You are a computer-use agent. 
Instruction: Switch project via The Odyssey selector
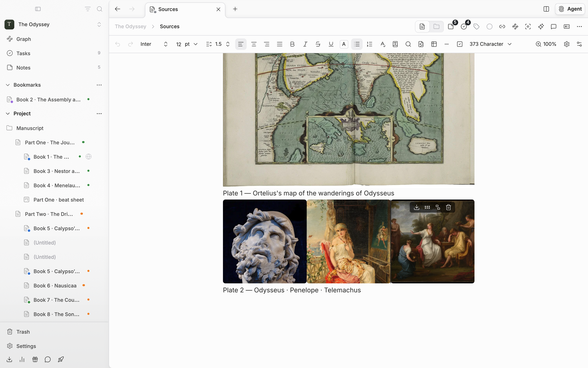tap(53, 24)
